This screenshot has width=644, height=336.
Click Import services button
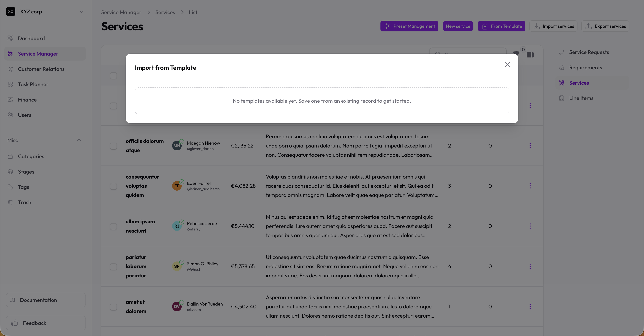554,26
